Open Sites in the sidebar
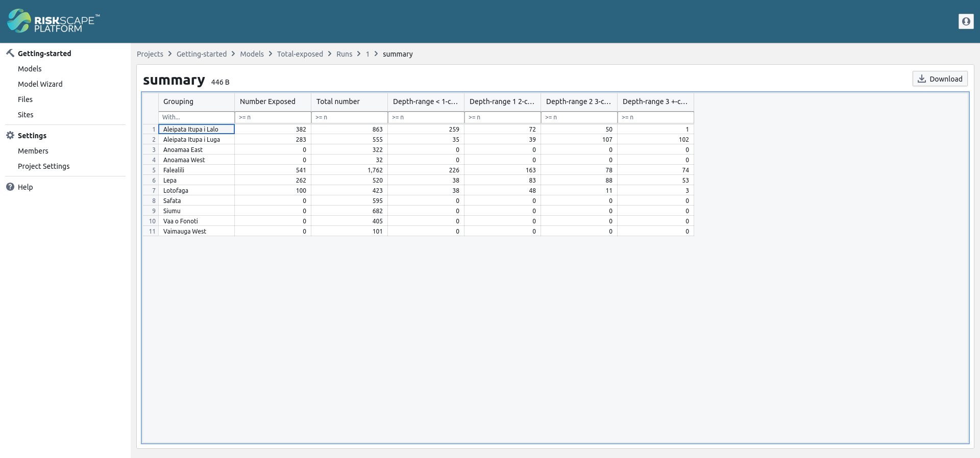Screen dimensions: 980x458 coord(26,115)
